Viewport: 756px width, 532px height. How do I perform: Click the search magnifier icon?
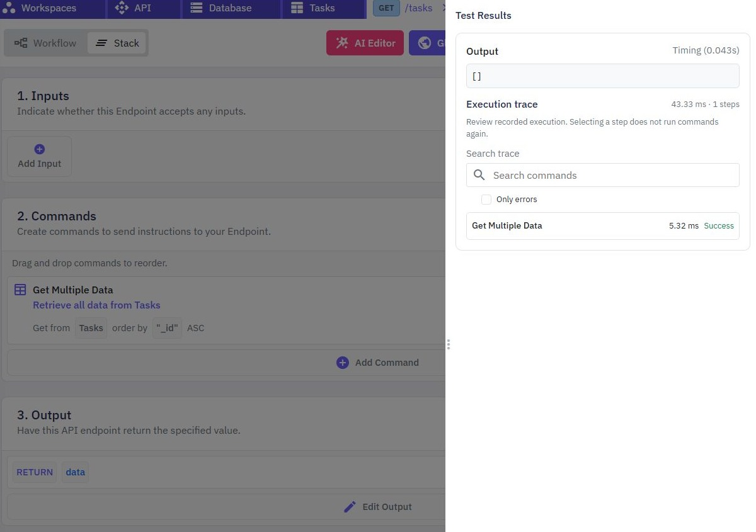(x=479, y=175)
